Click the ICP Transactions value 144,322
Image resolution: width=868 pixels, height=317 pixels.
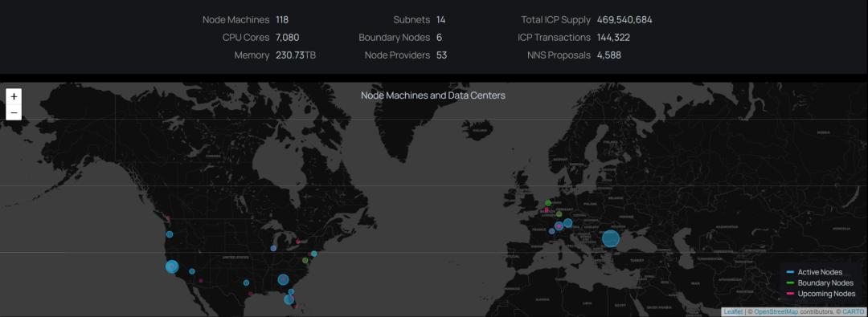pyautogui.click(x=613, y=38)
